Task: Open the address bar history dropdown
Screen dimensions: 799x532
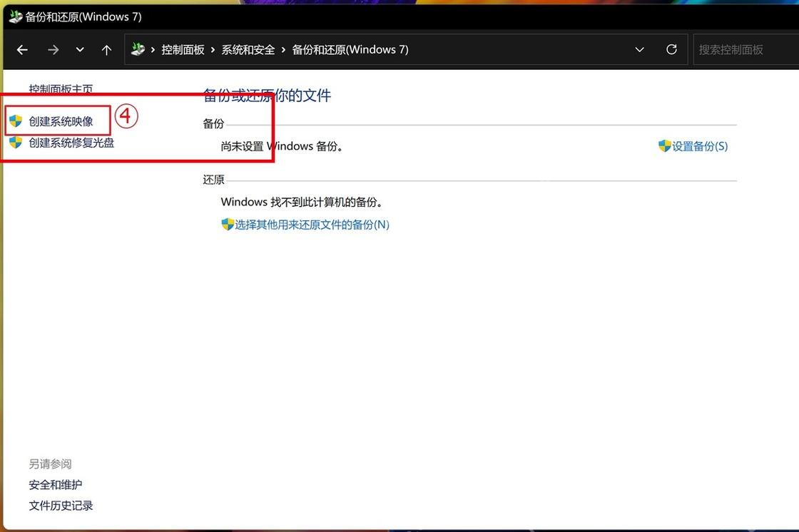Action: (639, 50)
